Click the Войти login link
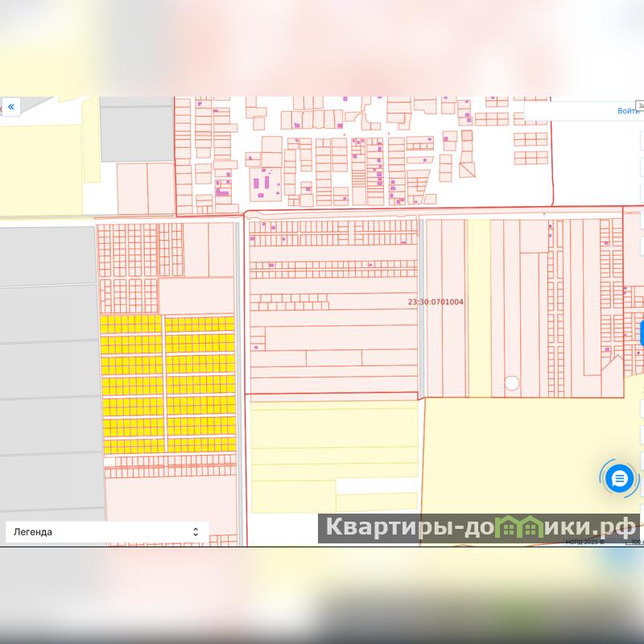 [627, 111]
